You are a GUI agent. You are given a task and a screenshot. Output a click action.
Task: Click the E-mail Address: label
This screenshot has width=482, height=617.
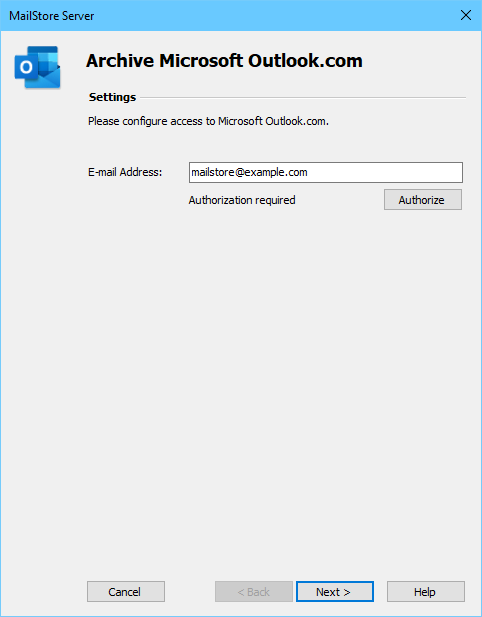[125, 172]
